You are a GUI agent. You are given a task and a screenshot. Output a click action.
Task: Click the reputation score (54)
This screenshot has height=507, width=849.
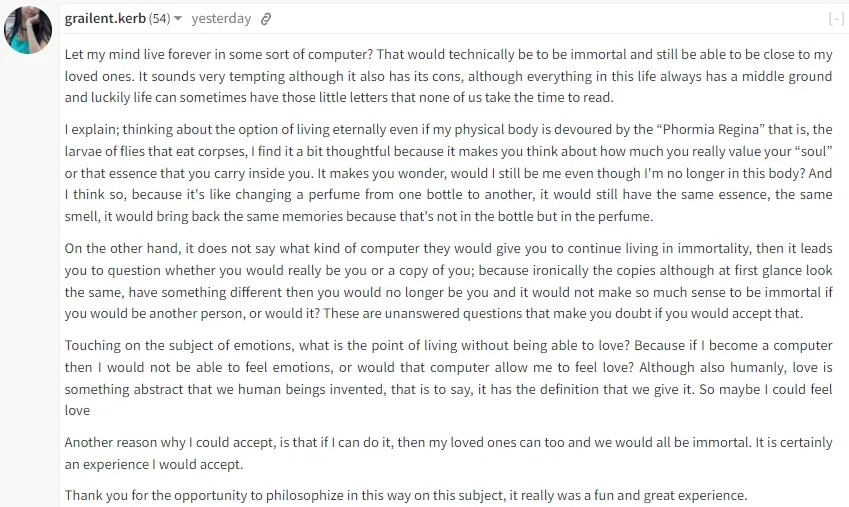pyautogui.click(x=159, y=19)
